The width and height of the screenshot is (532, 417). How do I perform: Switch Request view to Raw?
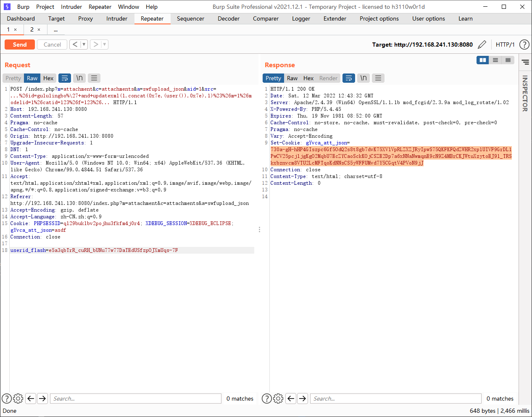(x=32, y=78)
